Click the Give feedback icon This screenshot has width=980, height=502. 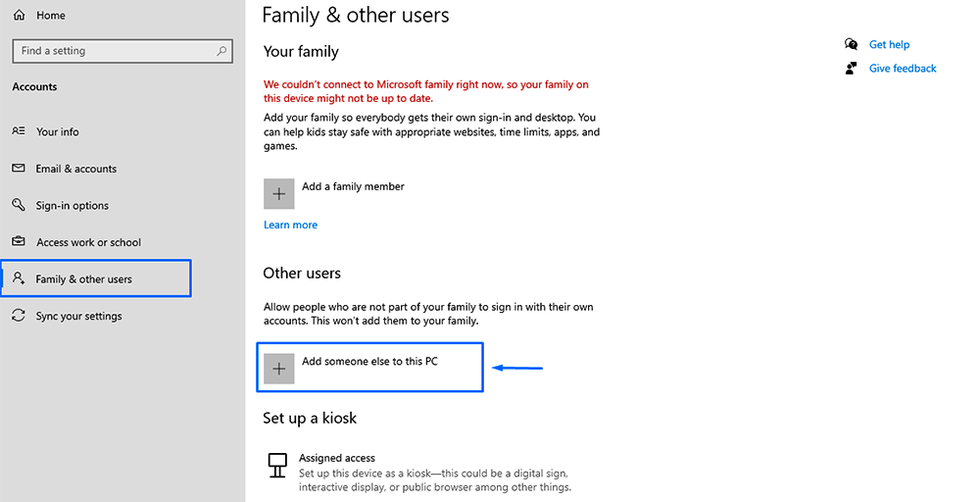pyautogui.click(x=851, y=69)
